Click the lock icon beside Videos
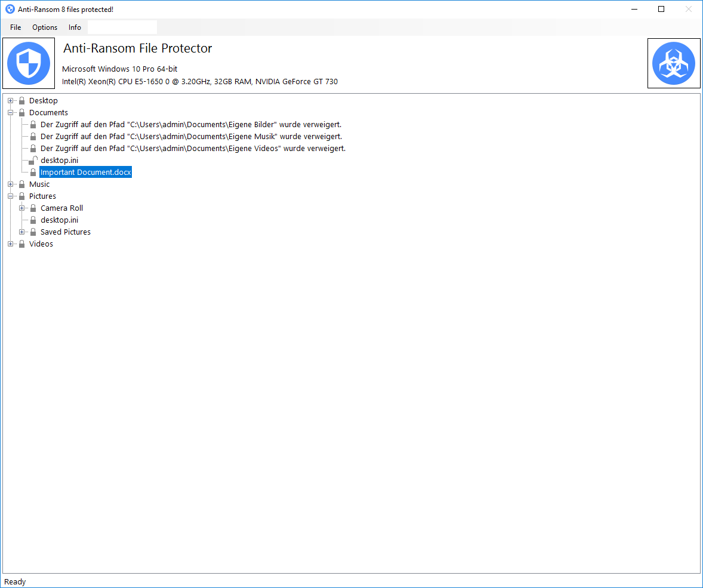This screenshot has height=588, width=703. pos(21,244)
